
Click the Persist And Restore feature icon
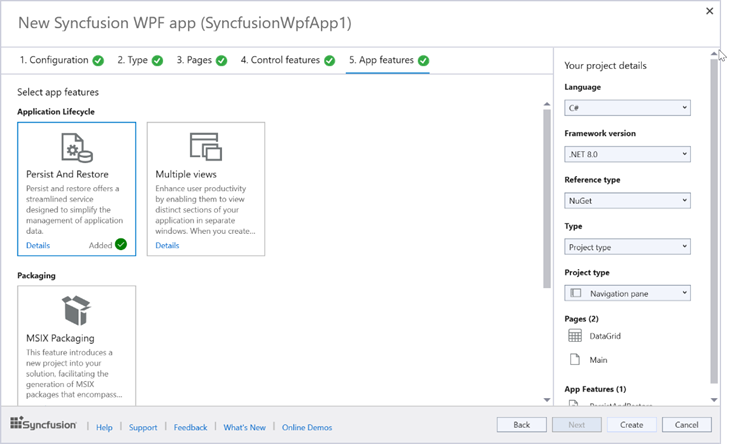(x=76, y=148)
